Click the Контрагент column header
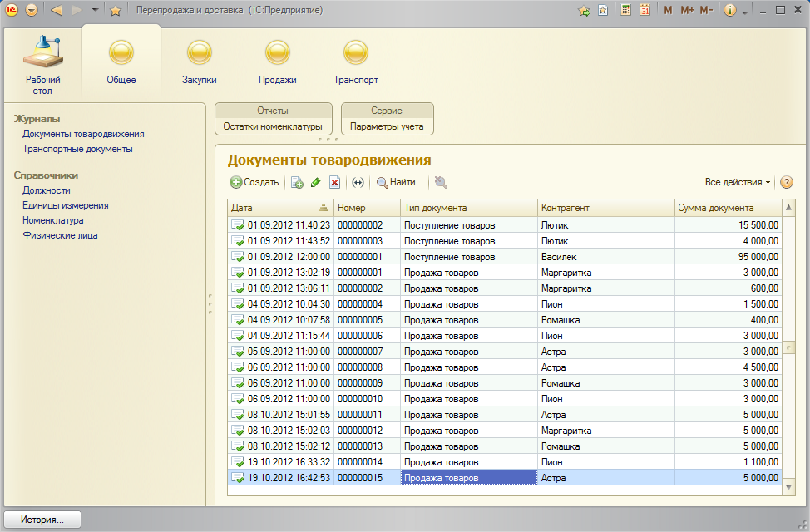 (x=606, y=208)
